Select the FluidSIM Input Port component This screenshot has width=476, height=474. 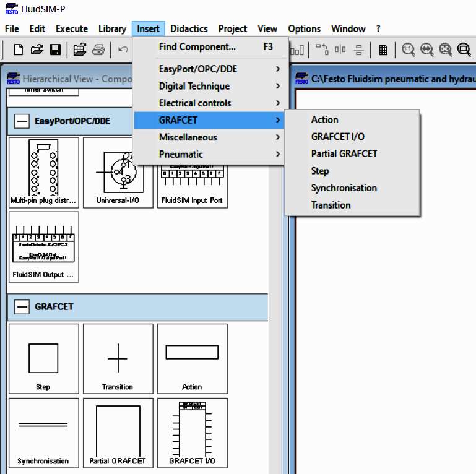192,186
